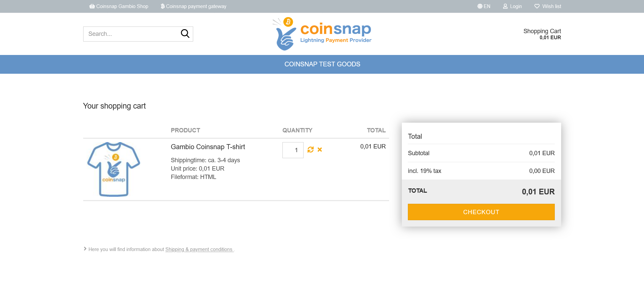Click the user Login icon

[505, 6]
